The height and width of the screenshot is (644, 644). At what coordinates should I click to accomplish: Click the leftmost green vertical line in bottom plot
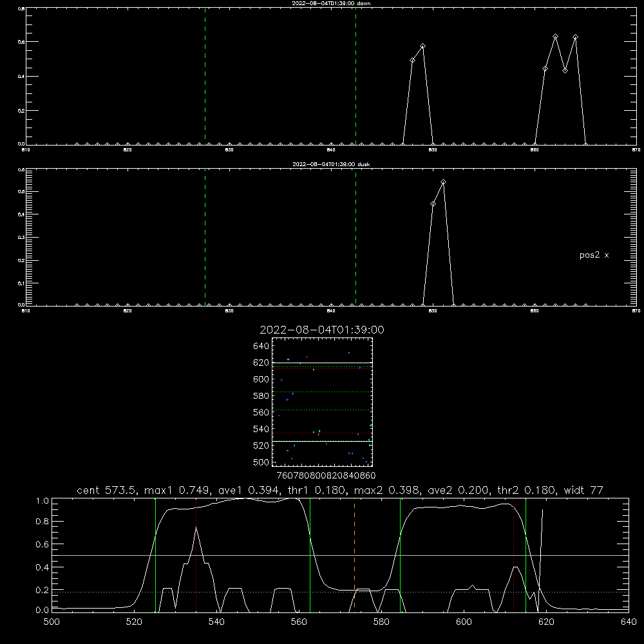click(x=155, y=554)
